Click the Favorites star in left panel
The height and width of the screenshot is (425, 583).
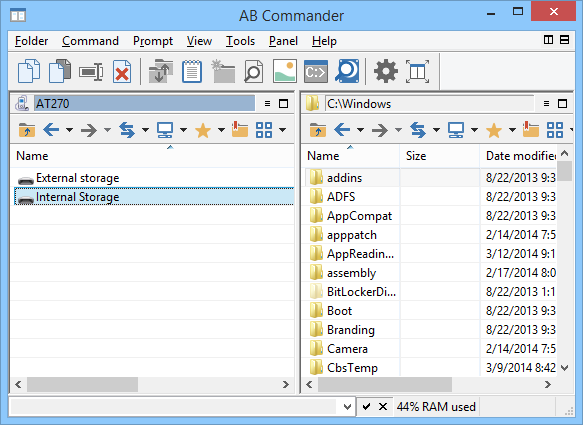[x=203, y=130]
